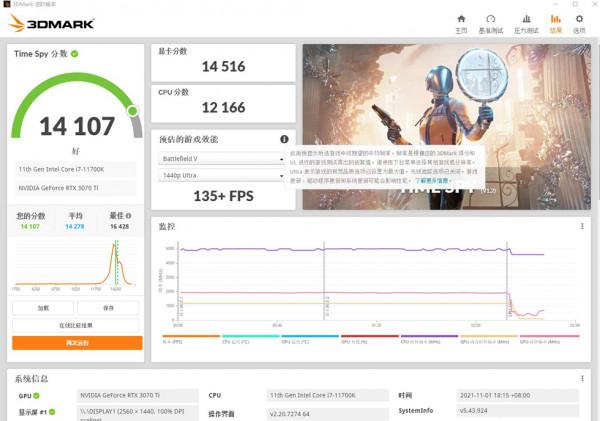Toggle teal CPU temperature legend
The width and height of the screenshot is (600, 421).
(251, 339)
